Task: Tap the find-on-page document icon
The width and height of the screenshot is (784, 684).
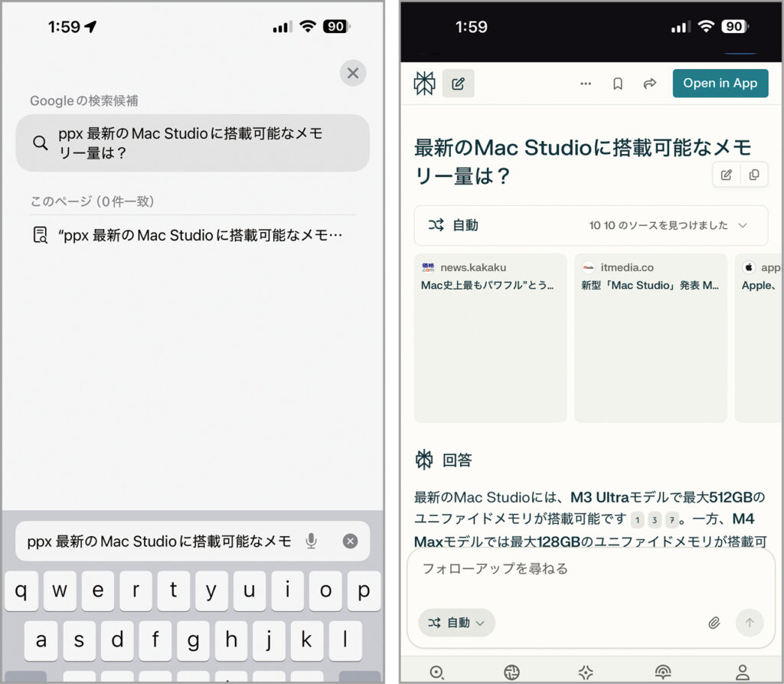Action: point(40,234)
